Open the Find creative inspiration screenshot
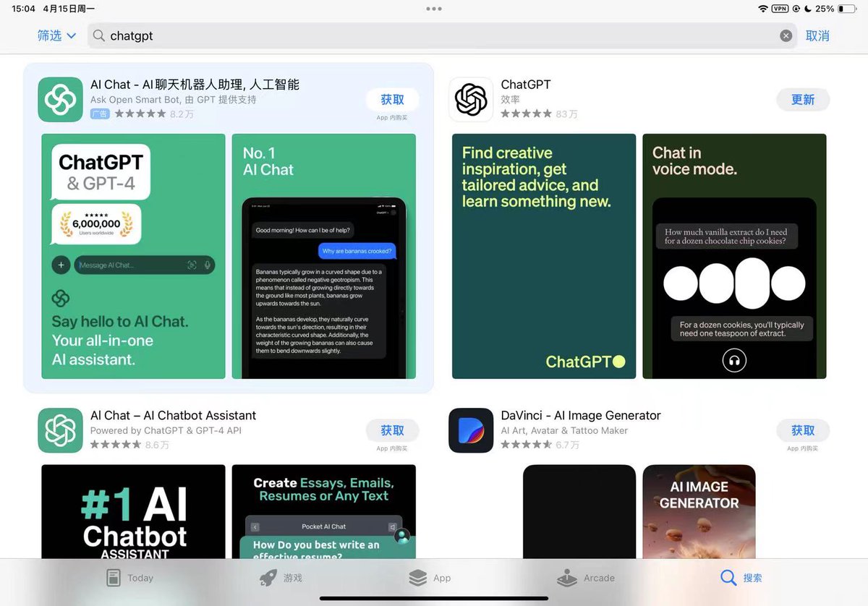868x606 pixels. click(544, 256)
